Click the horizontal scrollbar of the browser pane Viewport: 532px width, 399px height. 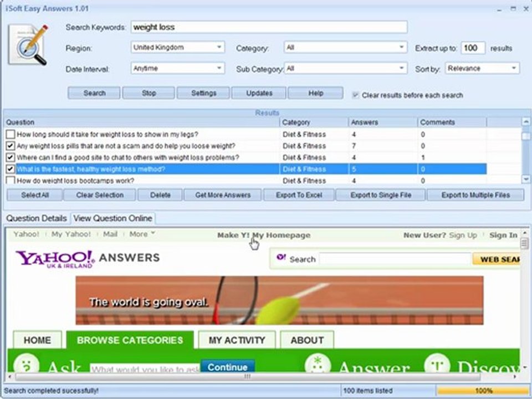pos(248,376)
